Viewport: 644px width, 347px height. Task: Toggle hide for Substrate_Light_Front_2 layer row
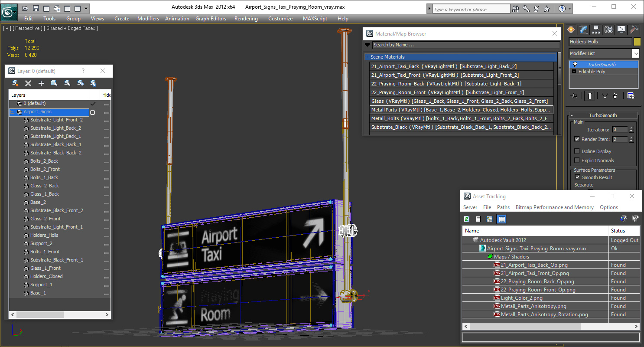click(x=107, y=120)
